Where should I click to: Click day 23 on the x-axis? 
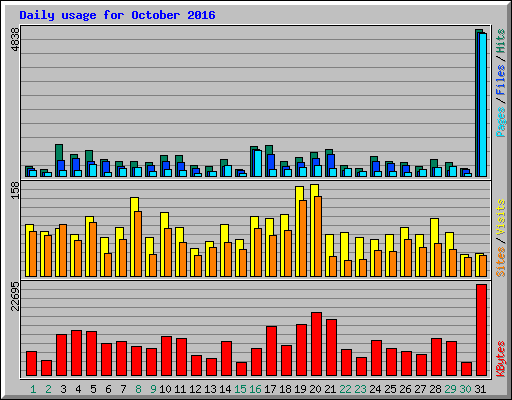360,389
